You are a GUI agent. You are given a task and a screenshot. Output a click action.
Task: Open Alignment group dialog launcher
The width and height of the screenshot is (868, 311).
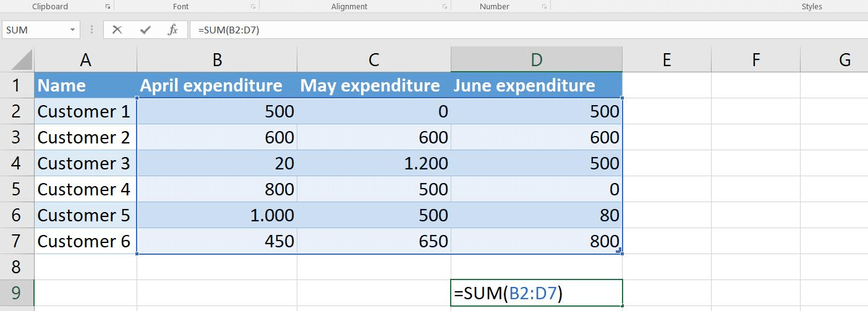(x=445, y=7)
